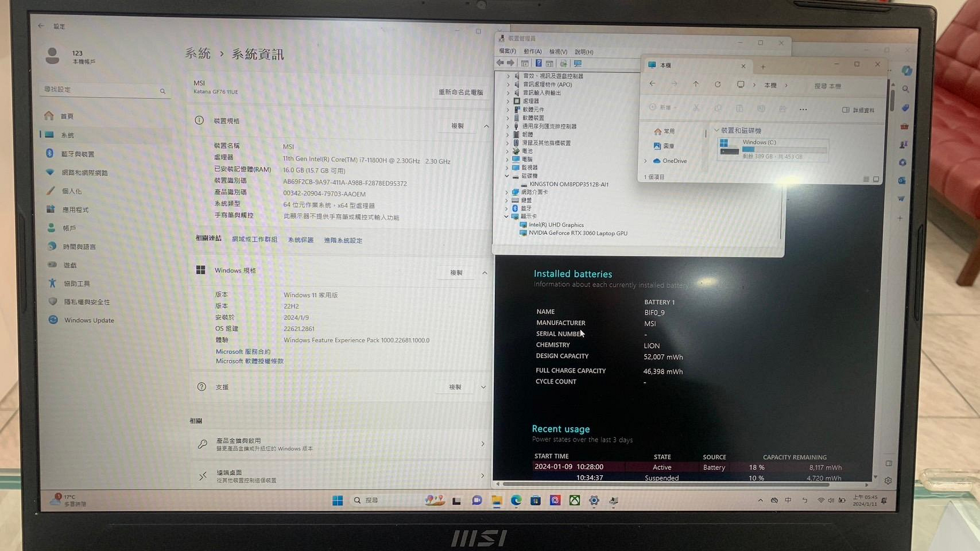
Task: Click 複製 button for 裝置規格
Action: (458, 126)
